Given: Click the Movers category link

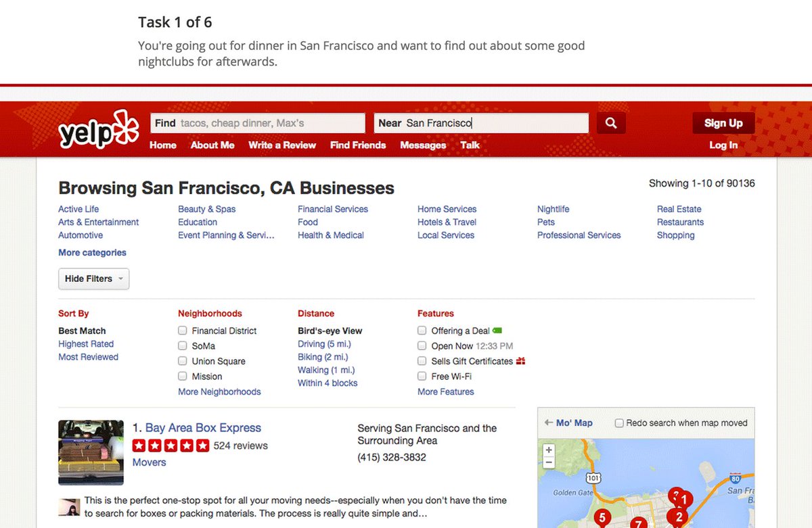Looking at the screenshot, I should (149, 462).
